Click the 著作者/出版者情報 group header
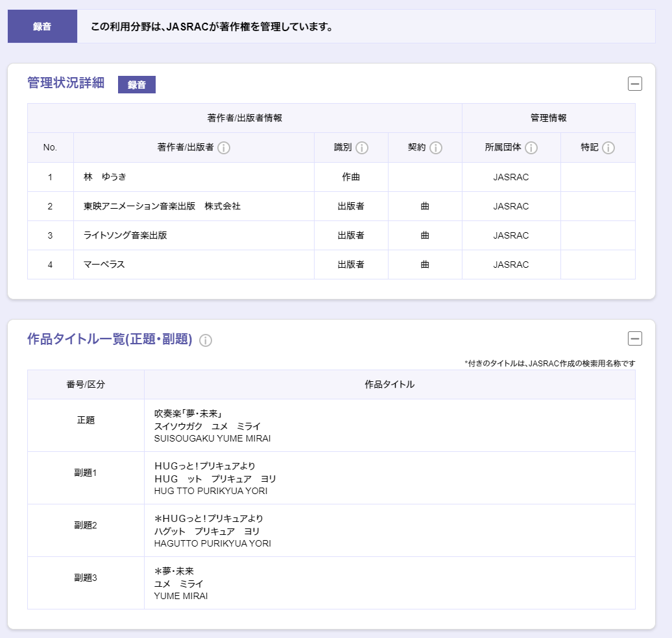The width and height of the screenshot is (672, 638). [x=245, y=118]
